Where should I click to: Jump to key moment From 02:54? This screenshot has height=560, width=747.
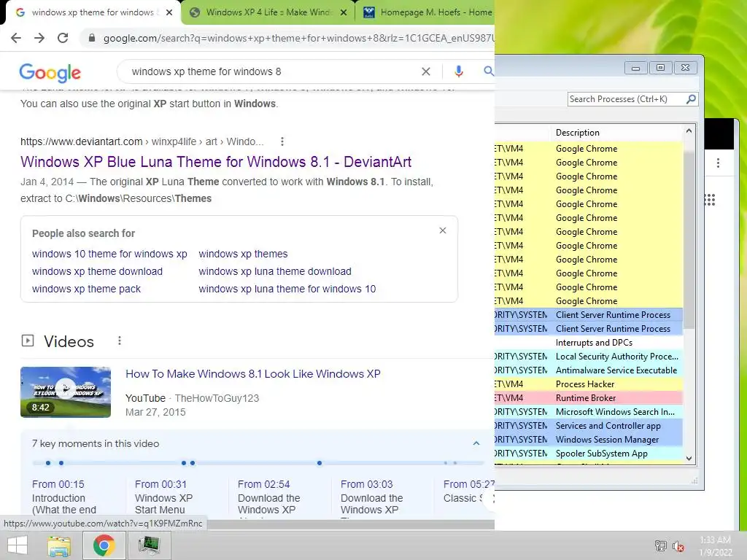tap(263, 484)
